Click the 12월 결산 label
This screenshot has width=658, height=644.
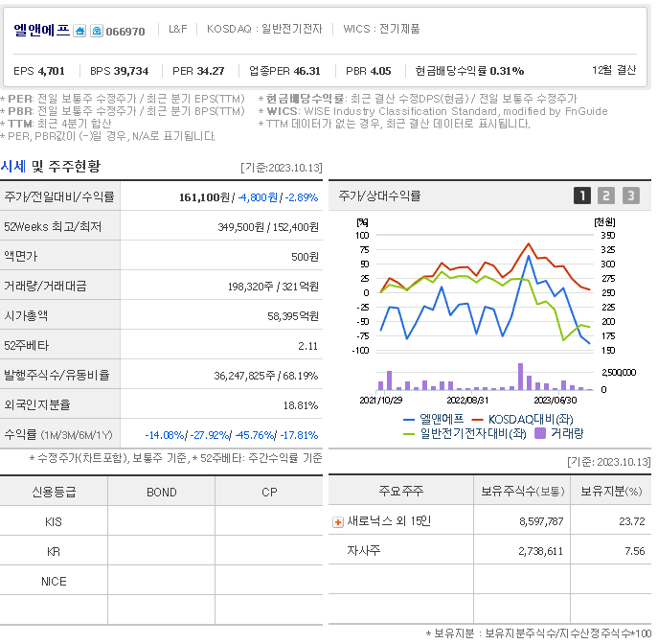(x=614, y=70)
